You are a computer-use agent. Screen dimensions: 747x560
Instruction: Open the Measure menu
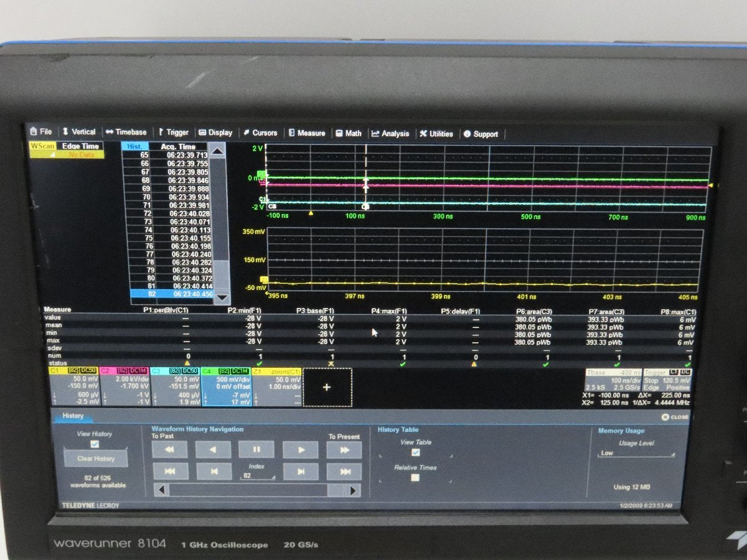306,133
